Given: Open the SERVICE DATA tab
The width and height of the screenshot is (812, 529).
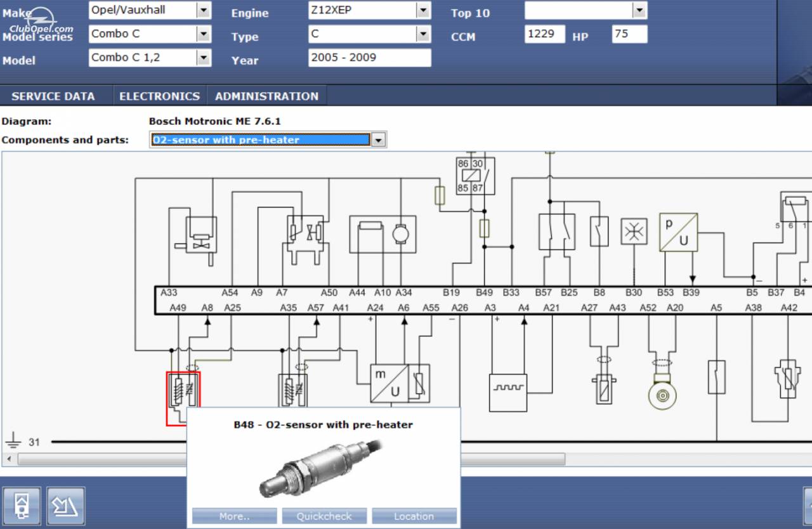Looking at the screenshot, I should (53, 96).
